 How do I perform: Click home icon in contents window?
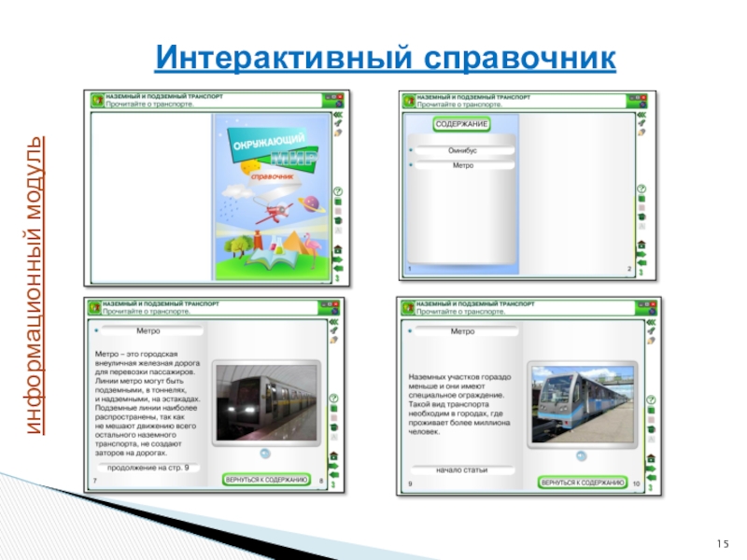641,245
